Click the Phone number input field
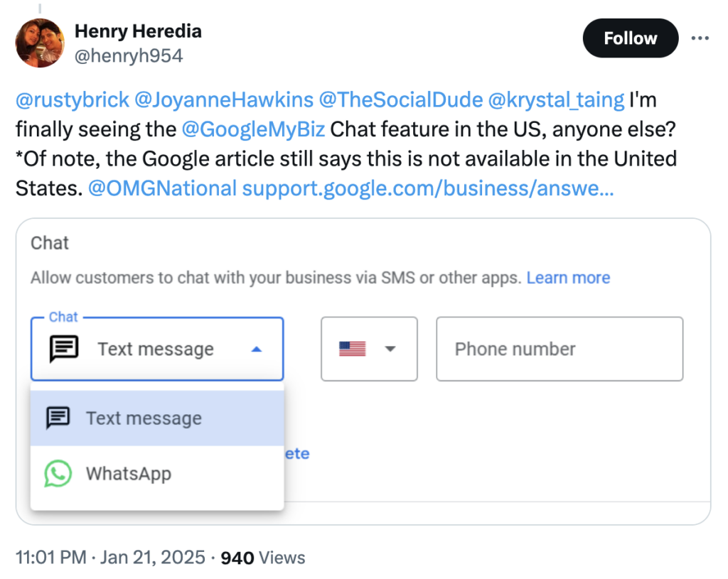 point(560,350)
